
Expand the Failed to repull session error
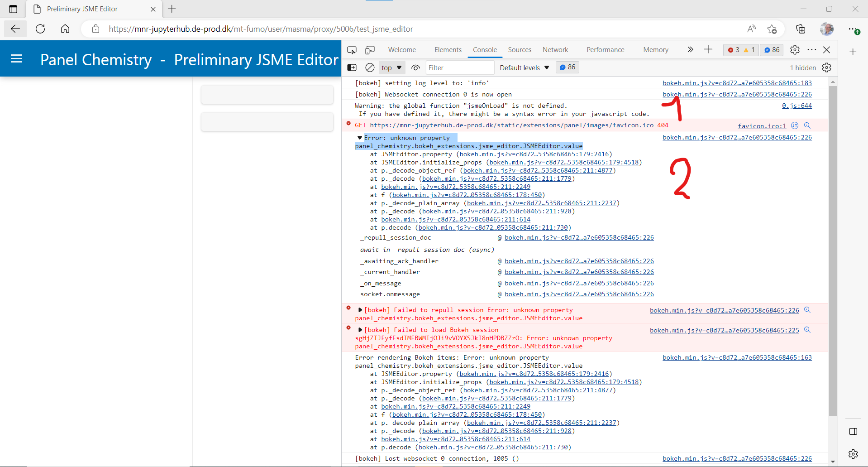pos(360,310)
